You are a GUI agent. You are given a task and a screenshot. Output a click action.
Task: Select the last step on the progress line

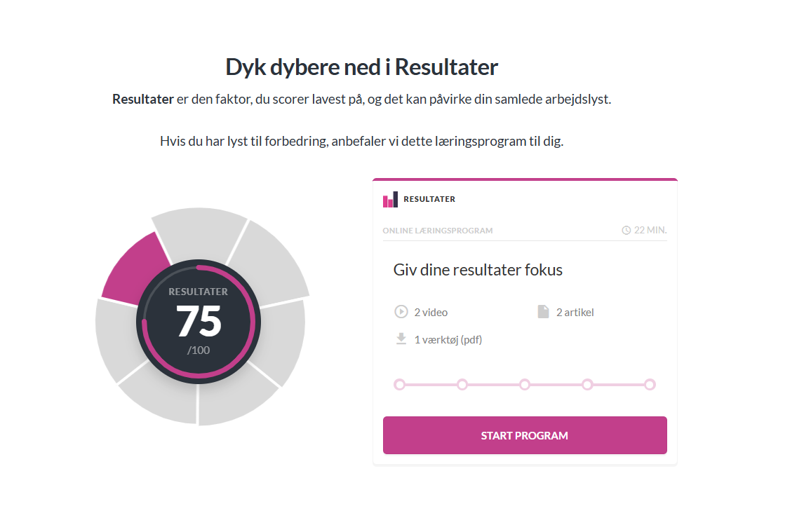[x=650, y=384]
